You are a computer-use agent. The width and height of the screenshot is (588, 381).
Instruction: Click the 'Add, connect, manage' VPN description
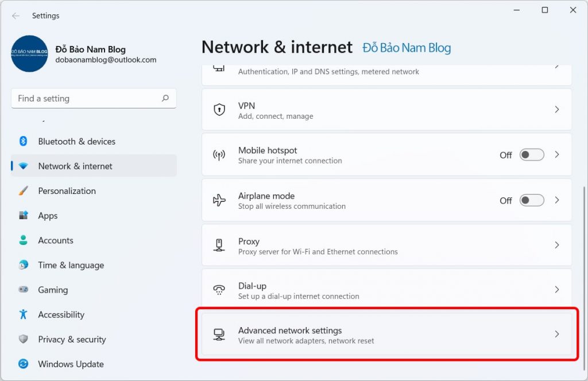pos(276,116)
